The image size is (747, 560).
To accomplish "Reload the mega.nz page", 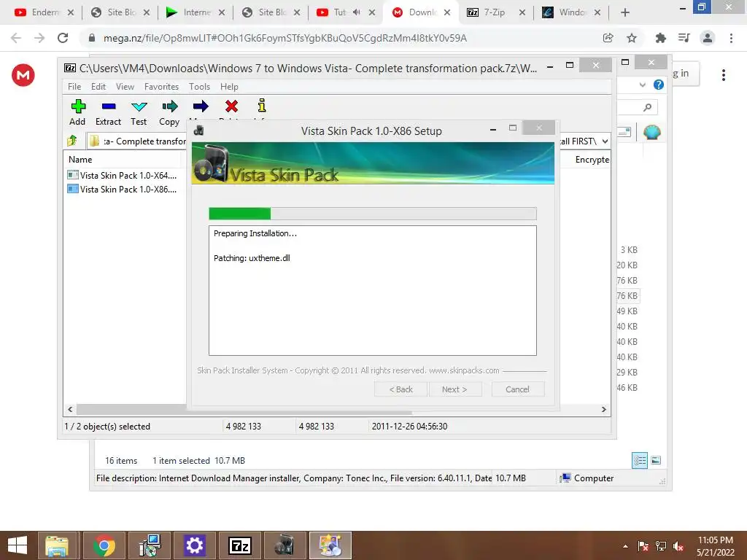I will pos(63,38).
